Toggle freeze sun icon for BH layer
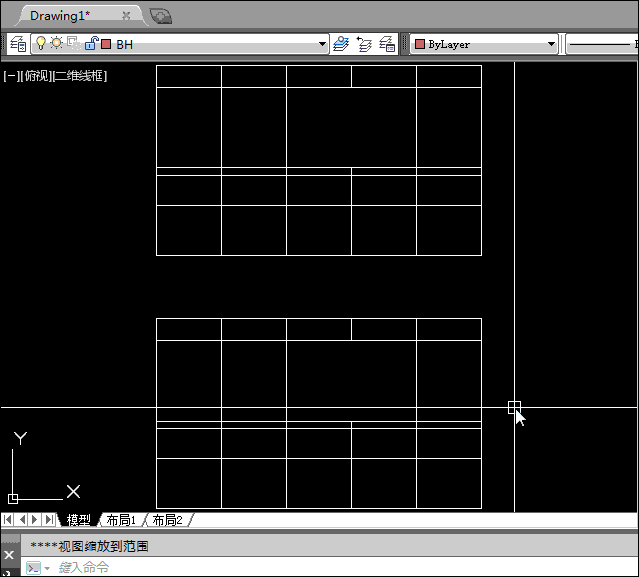 coord(56,44)
